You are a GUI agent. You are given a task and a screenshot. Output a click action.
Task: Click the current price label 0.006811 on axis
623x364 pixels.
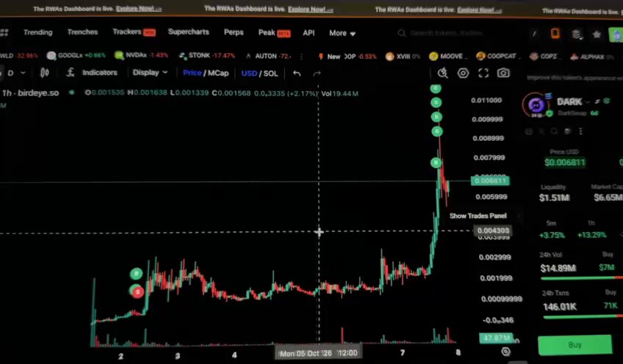[x=490, y=181]
